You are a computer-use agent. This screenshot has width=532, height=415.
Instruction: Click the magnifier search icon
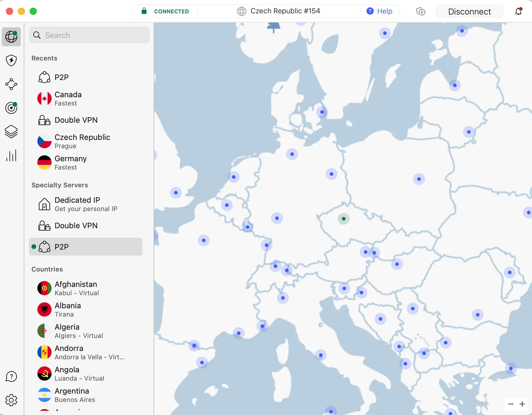click(x=37, y=35)
